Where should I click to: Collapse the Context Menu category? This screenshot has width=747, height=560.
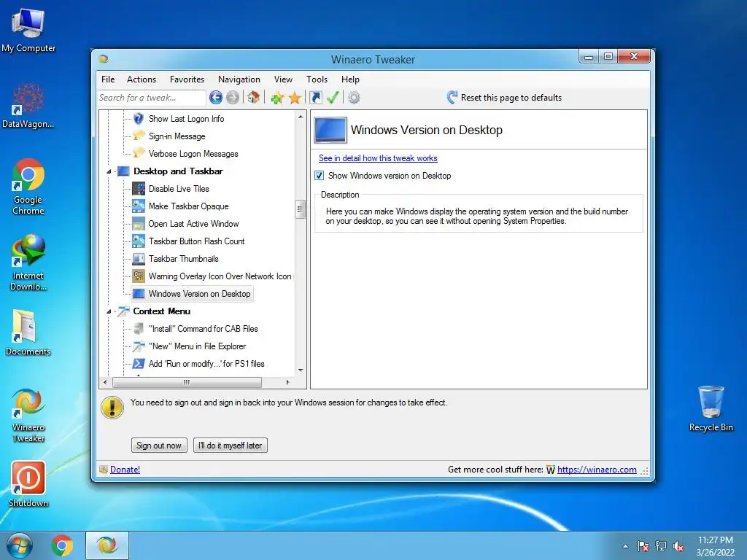pos(109,311)
